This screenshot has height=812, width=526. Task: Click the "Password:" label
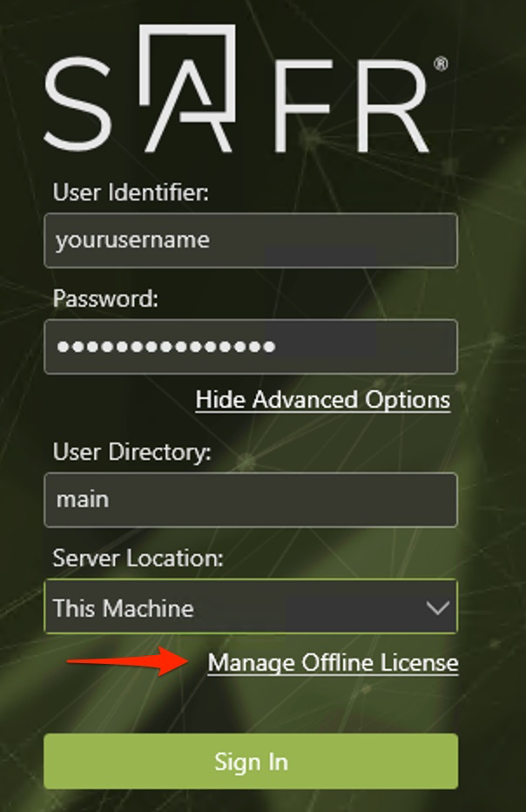(105, 299)
